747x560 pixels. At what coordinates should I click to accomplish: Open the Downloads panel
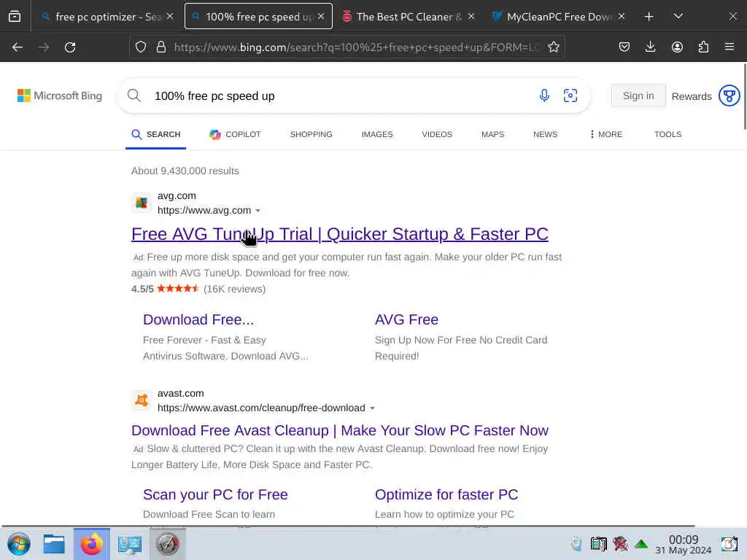(x=650, y=47)
